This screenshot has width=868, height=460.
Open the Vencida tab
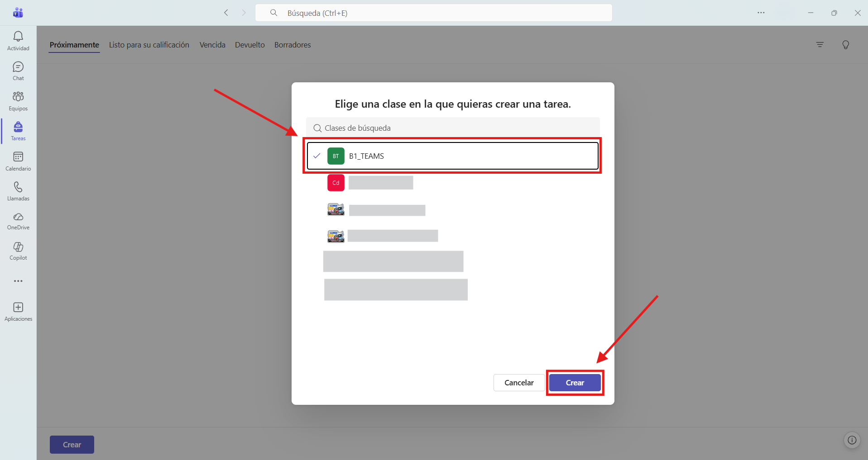[212, 45]
